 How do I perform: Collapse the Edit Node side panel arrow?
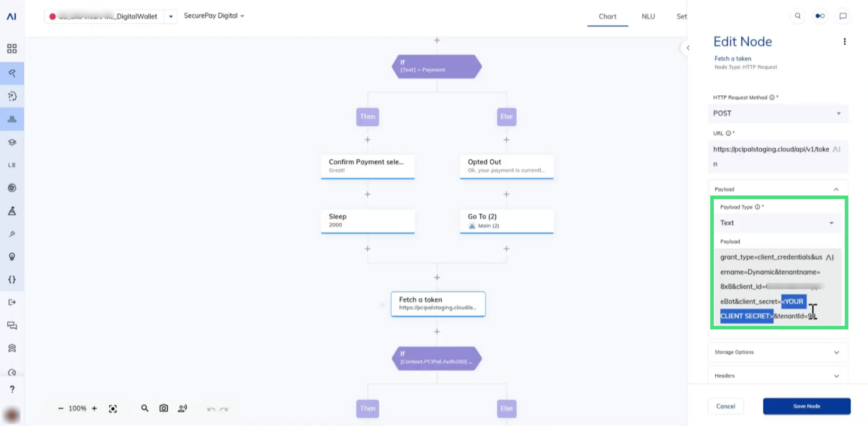click(x=688, y=48)
